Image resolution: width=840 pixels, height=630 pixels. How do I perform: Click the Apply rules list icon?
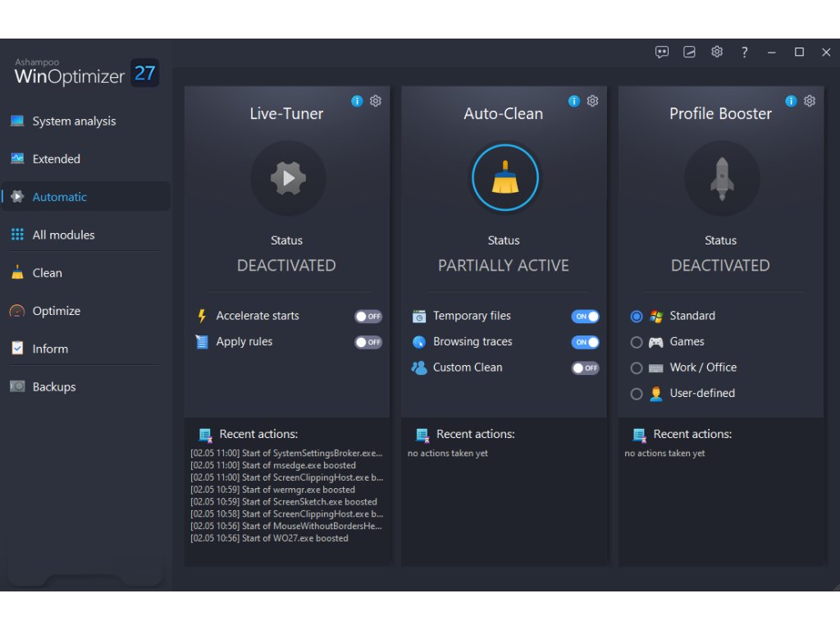(202, 342)
